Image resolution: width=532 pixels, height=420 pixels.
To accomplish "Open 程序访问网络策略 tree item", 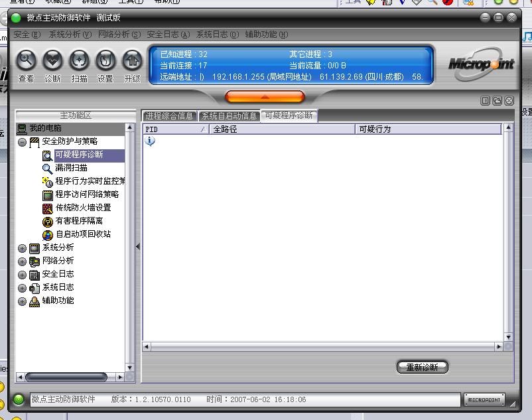I will tap(87, 194).
